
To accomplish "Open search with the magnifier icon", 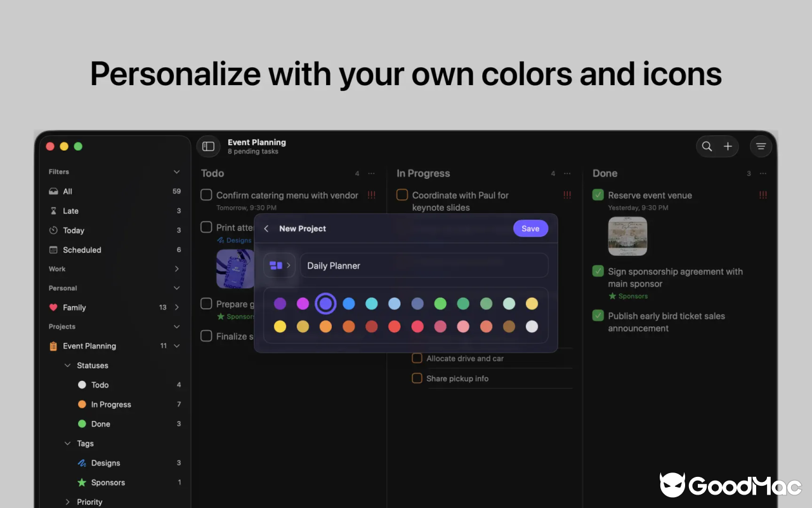I will point(707,147).
